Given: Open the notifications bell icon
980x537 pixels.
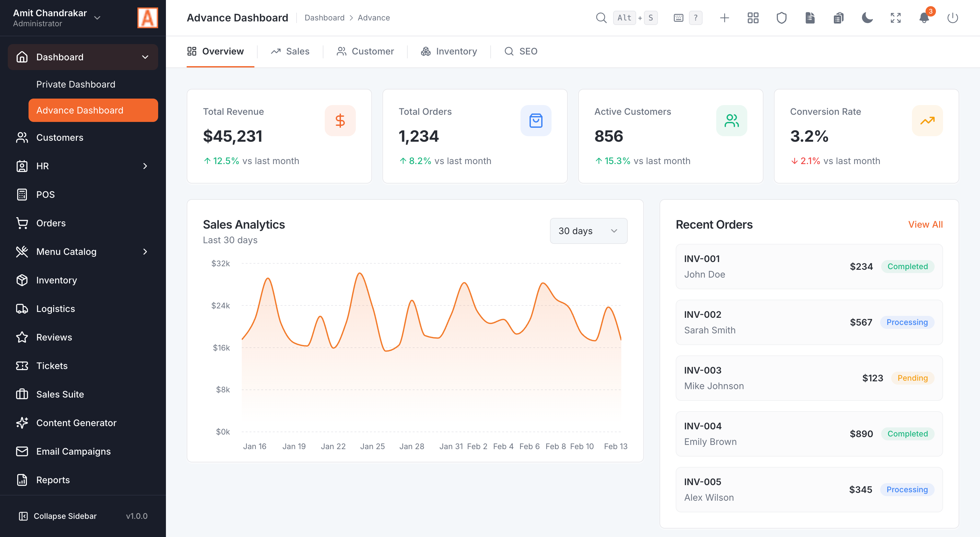Looking at the screenshot, I should 924,18.
